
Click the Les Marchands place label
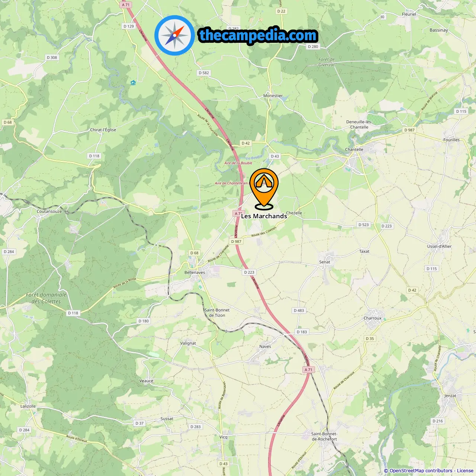264,216
